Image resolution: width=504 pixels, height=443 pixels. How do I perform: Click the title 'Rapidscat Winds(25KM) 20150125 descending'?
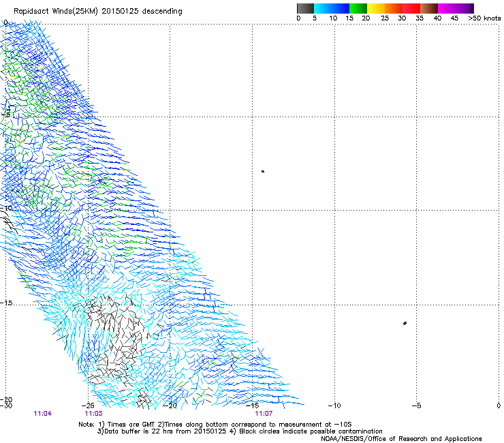(97, 12)
